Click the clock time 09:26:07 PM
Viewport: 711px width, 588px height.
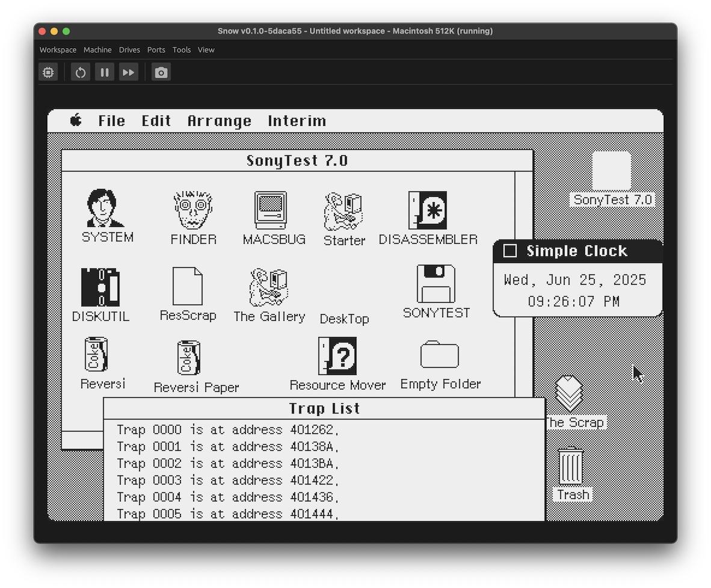[x=574, y=302]
